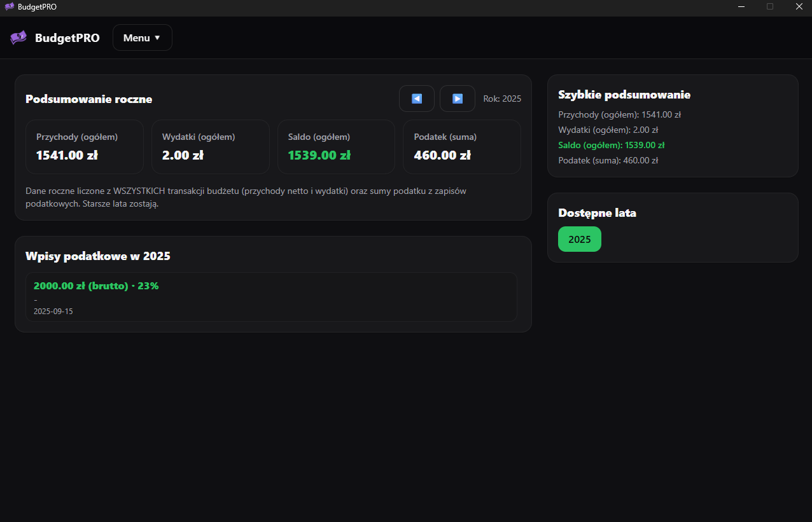812x522 pixels.
Task: Click the Saldo (ogółem) card showing 1539.00 zł
Action: [335, 146]
